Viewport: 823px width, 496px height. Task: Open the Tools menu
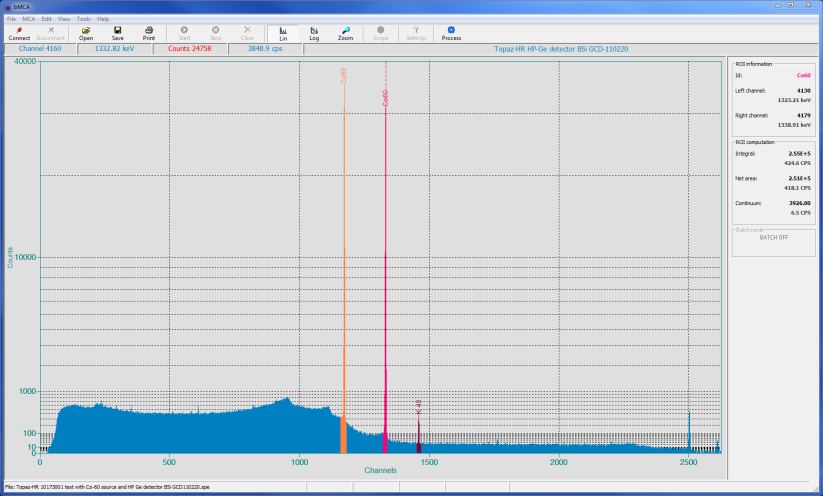[x=83, y=19]
